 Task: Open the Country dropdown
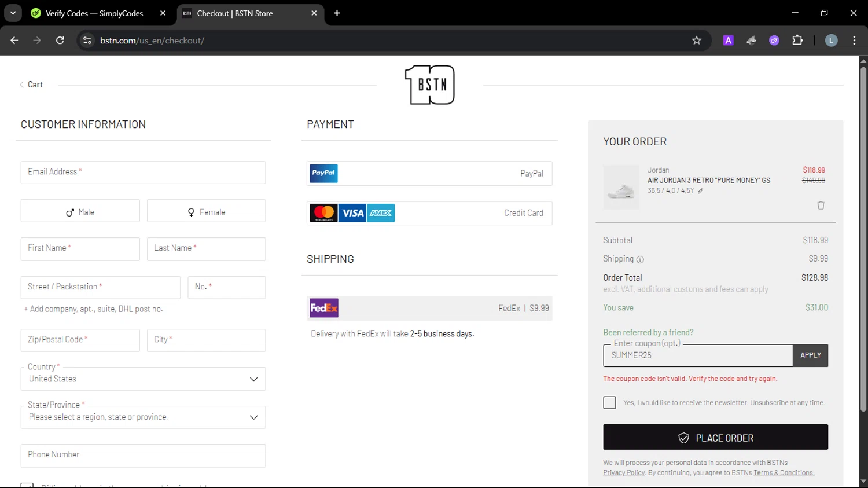(143, 379)
